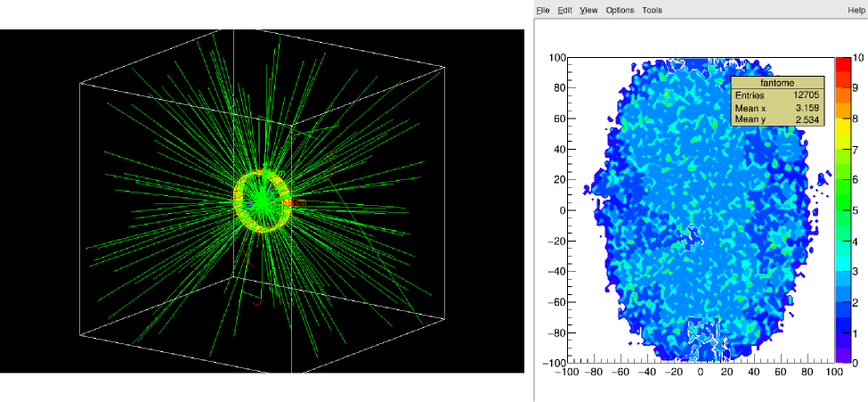Viewport: 868px width, 402px height.
Task: Click the purple bottom of the color palette
Action: click(x=841, y=356)
